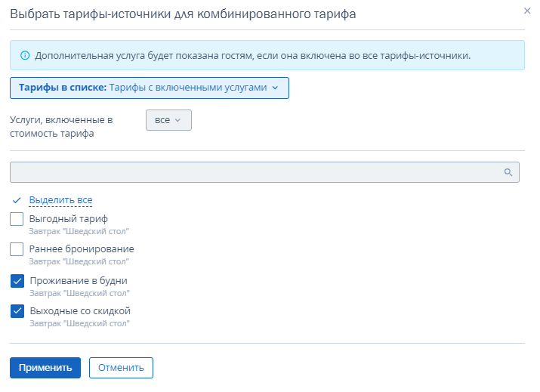Screen dimensions: 540x392
Task: Click the Раннее бронирование label text
Action: 82,248
